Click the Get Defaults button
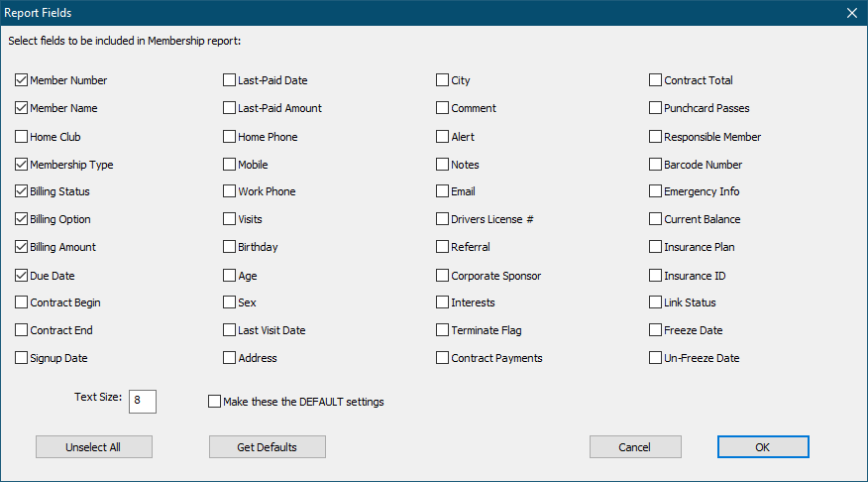The height and width of the screenshot is (482, 868). (267, 447)
